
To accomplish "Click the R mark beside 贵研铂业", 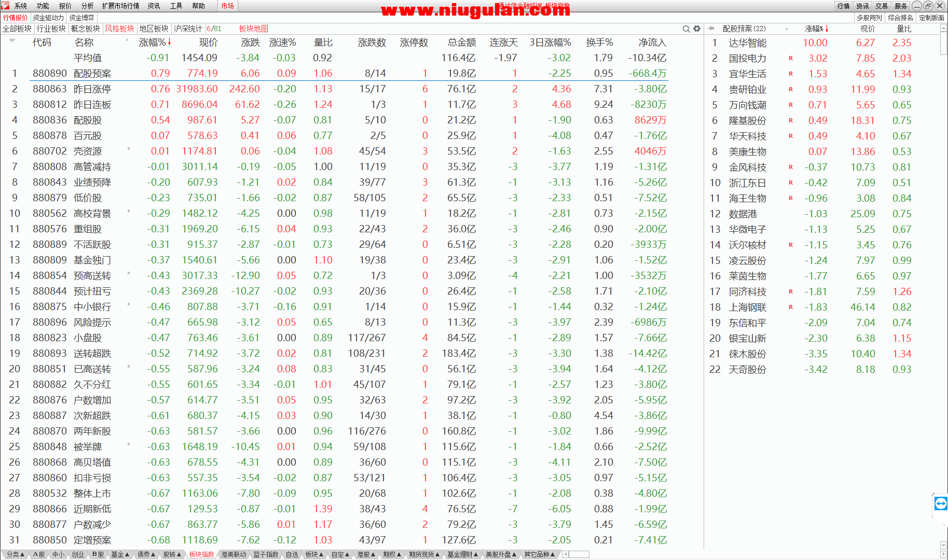I will point(791,89).
